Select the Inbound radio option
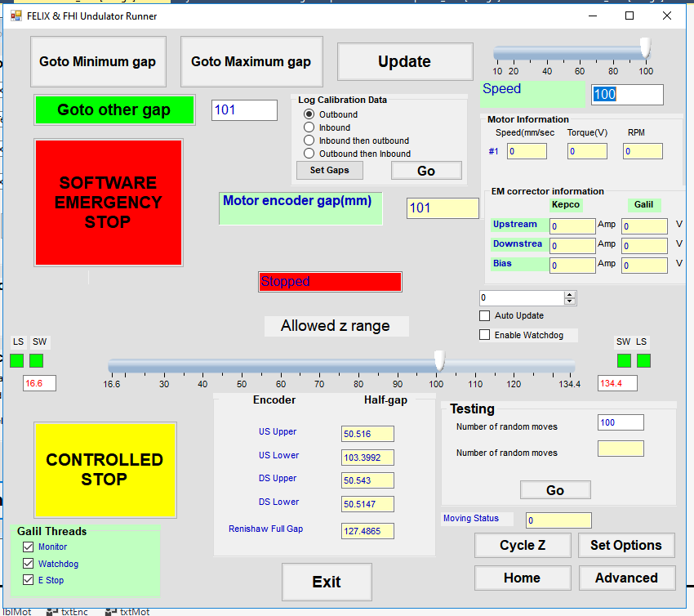Image resolution: width=694 pixels, height=616 pixels. tap(309, 127)
